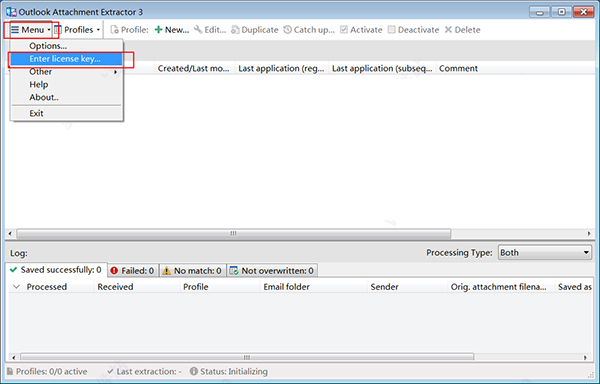Switch to the Failed: 0 tab

pyautogui.click(x=132, y=271)
